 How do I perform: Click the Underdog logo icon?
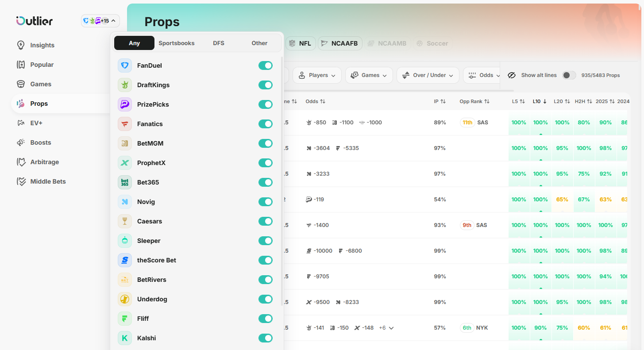(125, 299)
